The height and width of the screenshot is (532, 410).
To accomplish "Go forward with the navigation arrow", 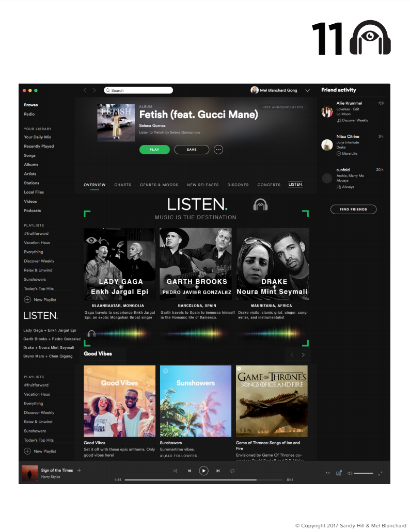I will pyautogui.click(x=94, y=90).
